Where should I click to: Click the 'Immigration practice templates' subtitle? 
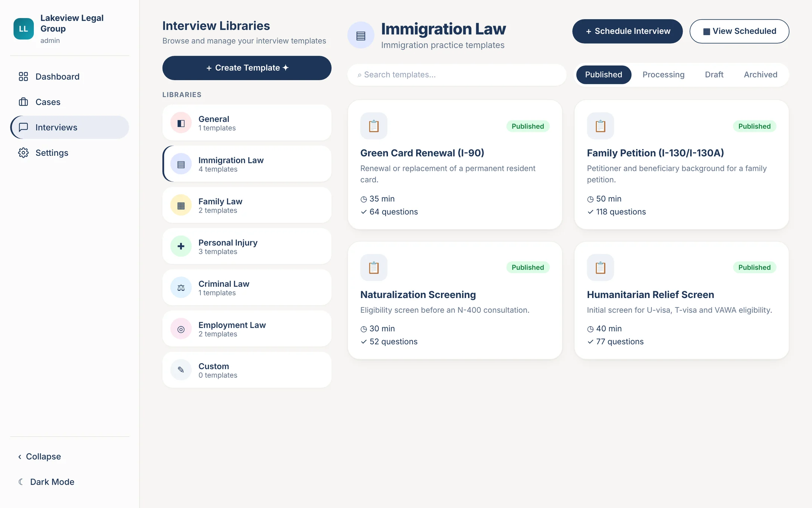(443, 45)
